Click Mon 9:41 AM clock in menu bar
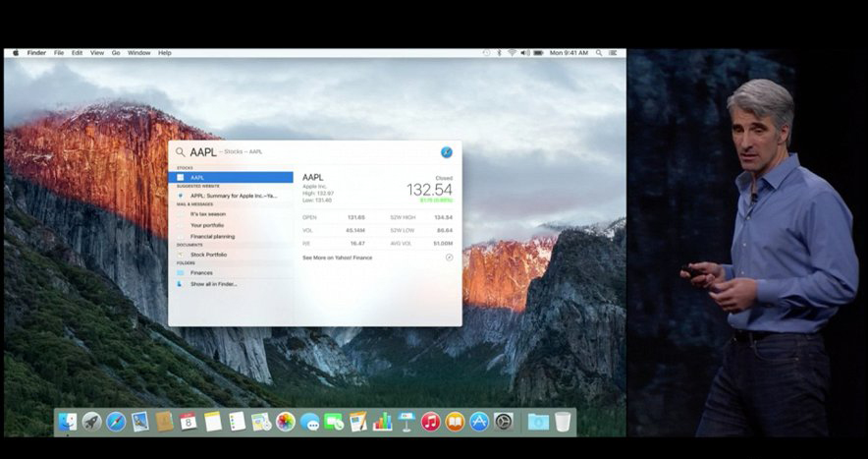 569,53
